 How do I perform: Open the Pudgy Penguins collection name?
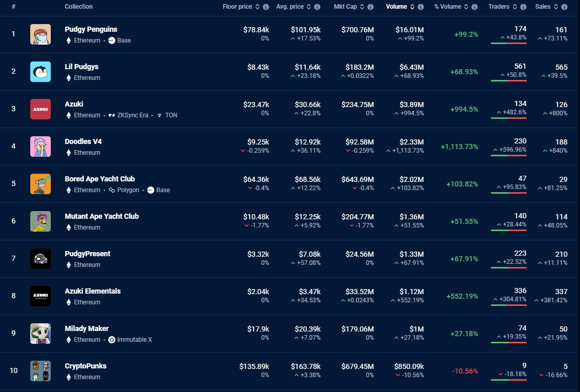[x=91, y=29]
